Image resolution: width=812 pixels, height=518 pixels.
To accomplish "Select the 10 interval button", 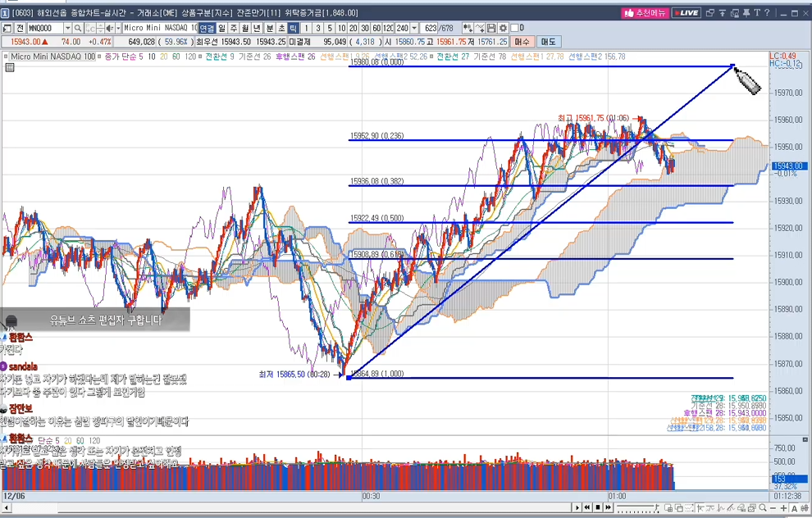I will click(341, 28).
